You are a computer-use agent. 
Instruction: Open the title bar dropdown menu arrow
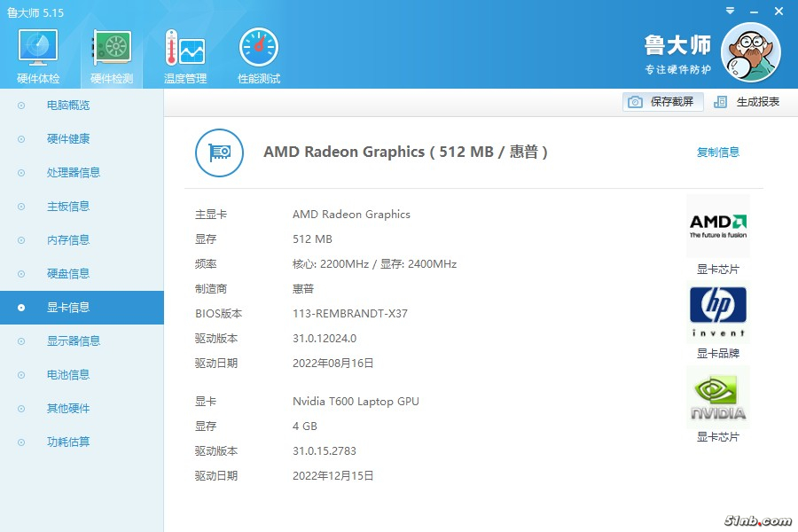point(730,11)
